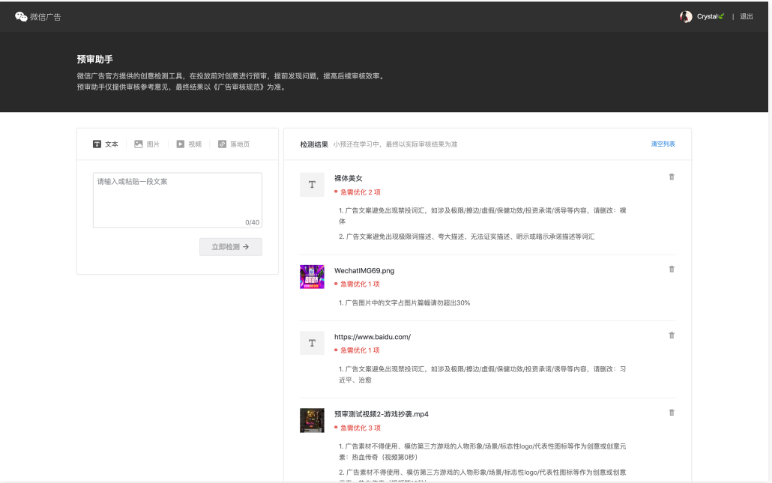
Task: Open the WechatIMG69.png image thumbnail
Action: (x=312, y=277)
